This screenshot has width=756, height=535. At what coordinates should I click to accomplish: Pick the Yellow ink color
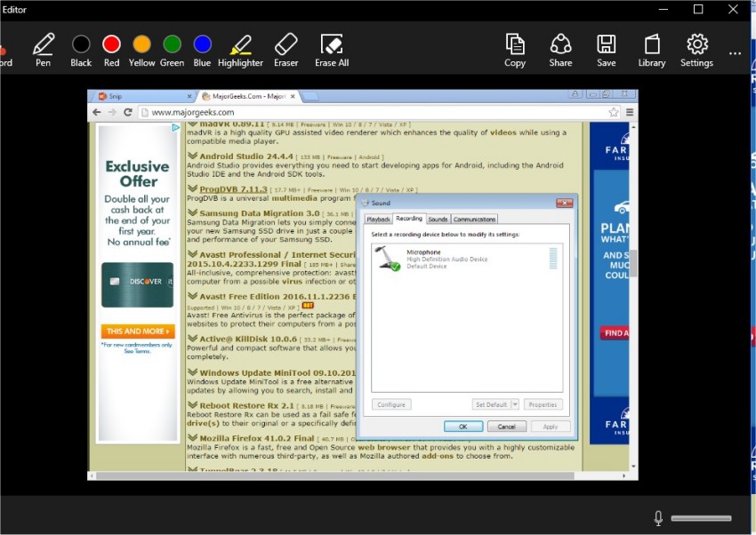pyautogui.click(x=141, y=50)
